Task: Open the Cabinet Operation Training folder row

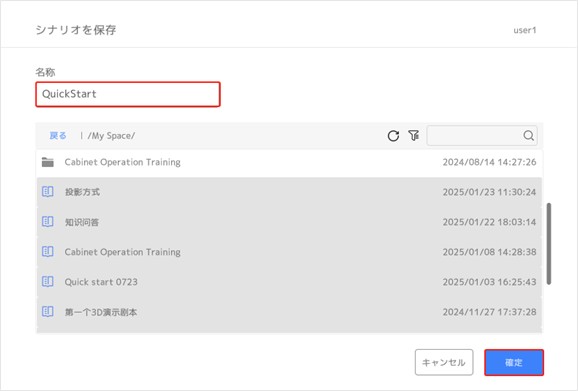Action: [x=289, y=162]
